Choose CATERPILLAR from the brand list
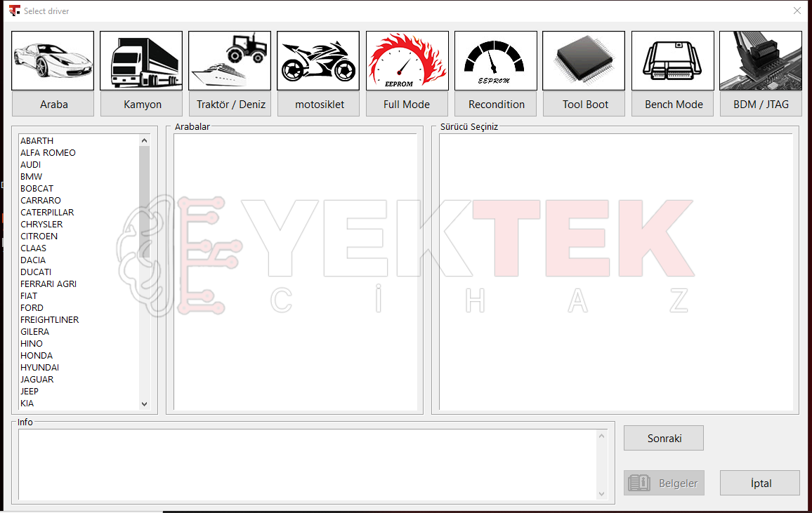This screenshot has height=513, width=812. point(47,212)
